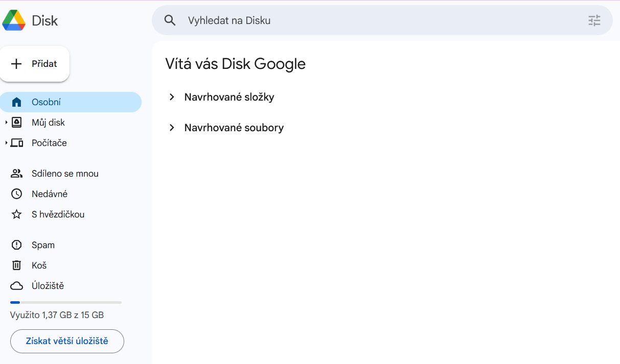Open Můj disk from sidebar
Image resolution: width=620 pixels, height=364 pixels.
tap(48, 123)
